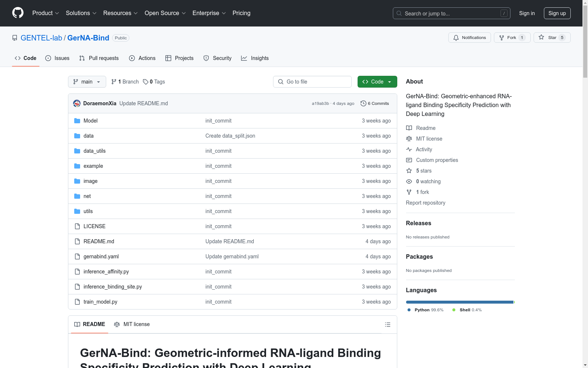
Task: Open the commit history clock icon
Action: 363,103
